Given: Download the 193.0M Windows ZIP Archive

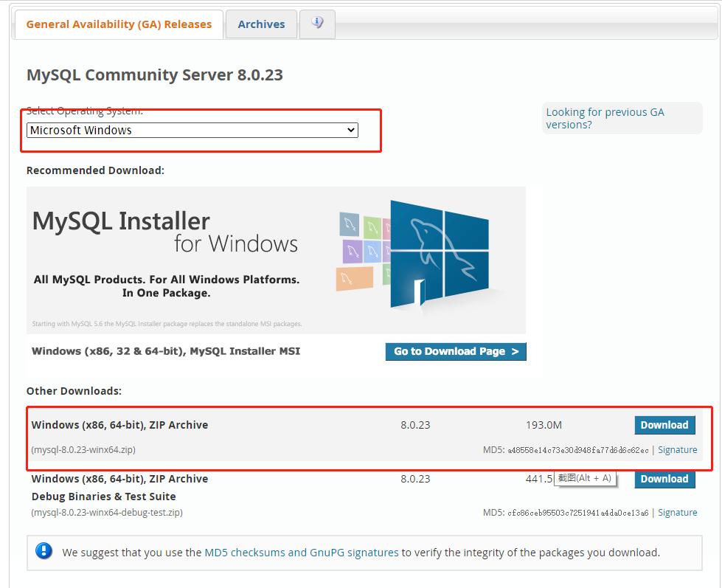Looking at the screenshot, I should pos(664,425).
